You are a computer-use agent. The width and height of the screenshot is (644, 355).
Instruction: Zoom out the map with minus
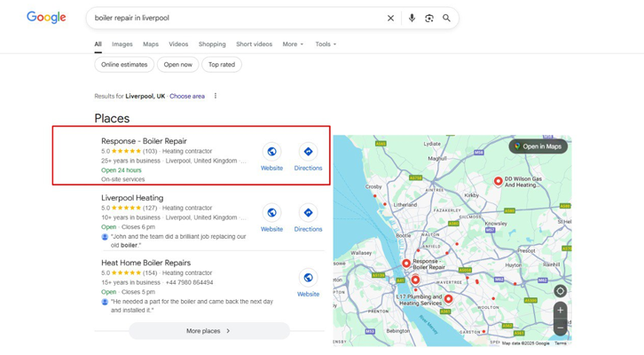(561, 327)
